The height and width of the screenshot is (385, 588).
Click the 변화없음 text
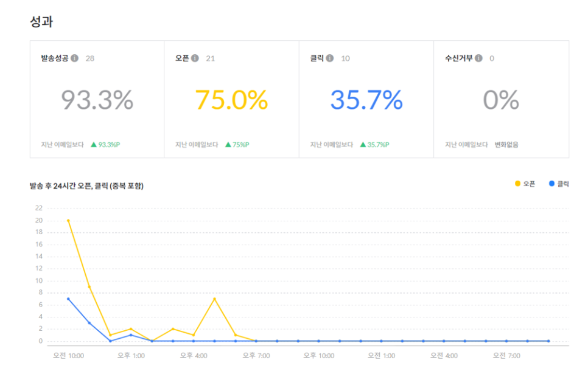pyautogui.click(x=506, y=145)
